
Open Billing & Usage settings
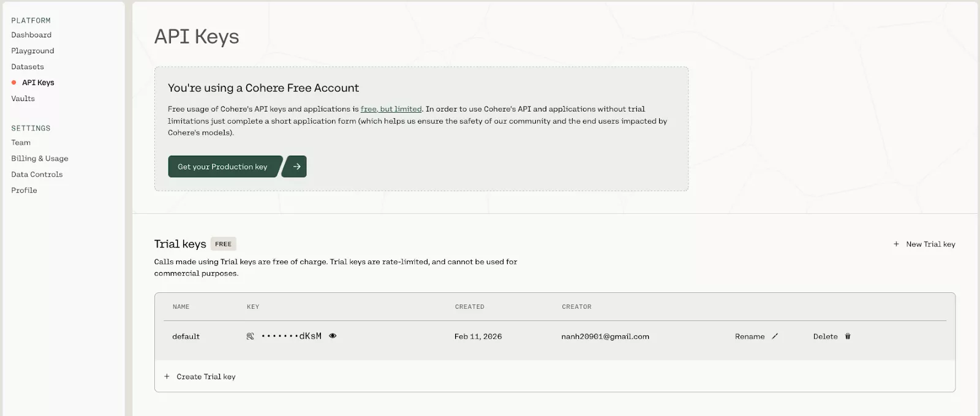pos(40,159)
